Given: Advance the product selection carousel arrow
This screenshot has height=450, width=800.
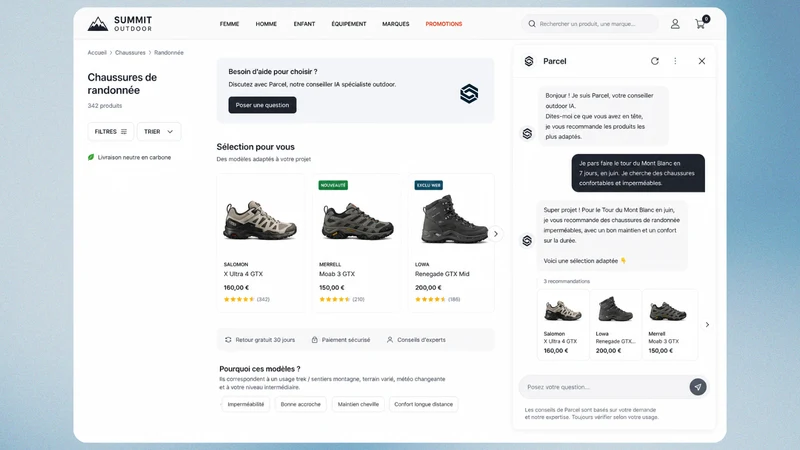Looking at the screenshot, I should pyautogui.click(x=495, y=234).
